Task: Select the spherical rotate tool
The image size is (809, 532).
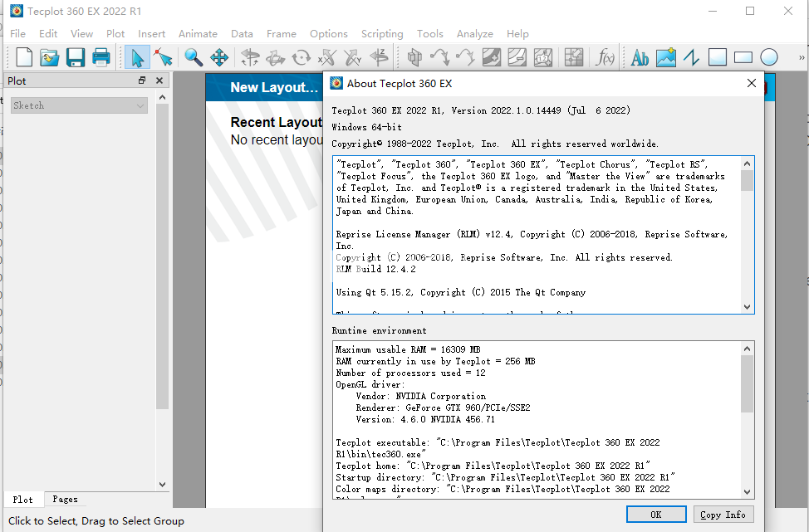Action: tap(250, 57)
